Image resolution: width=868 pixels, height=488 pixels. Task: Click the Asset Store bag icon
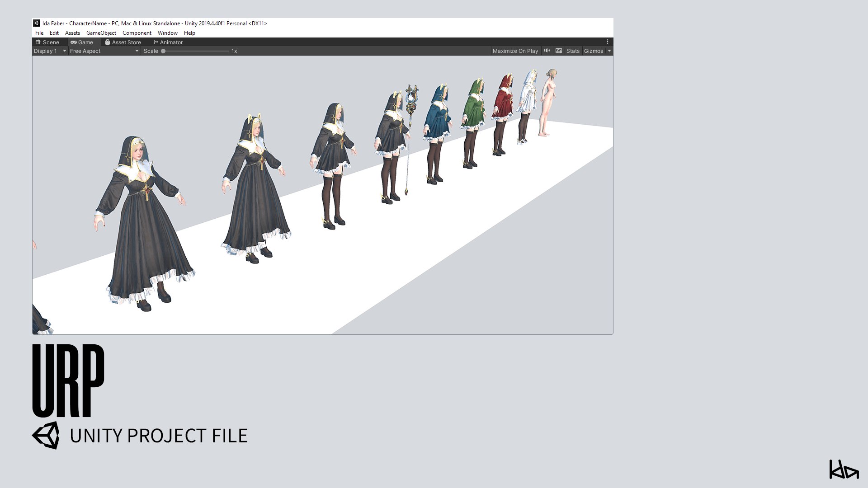coord(108,42)
